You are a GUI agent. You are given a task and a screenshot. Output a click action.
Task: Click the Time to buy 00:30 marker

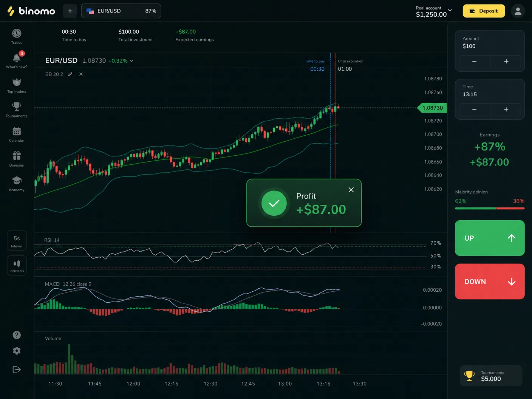coord(315,65)
